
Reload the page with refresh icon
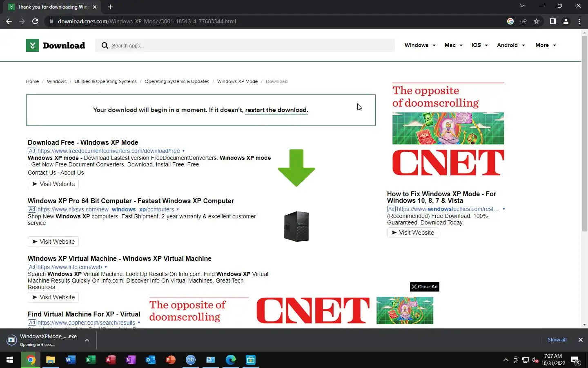(35, 21)
